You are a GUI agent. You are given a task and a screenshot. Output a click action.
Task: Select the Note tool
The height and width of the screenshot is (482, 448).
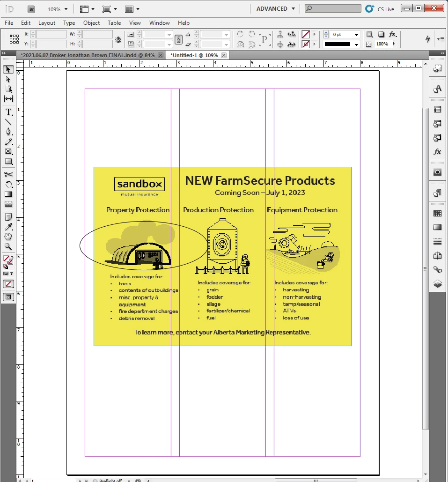pyautogui.click(x=8, y=217)
